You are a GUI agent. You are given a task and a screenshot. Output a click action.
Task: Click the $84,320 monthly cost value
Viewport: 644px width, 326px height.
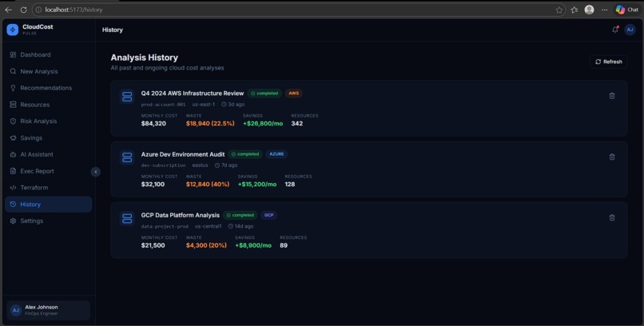point(153,124)
